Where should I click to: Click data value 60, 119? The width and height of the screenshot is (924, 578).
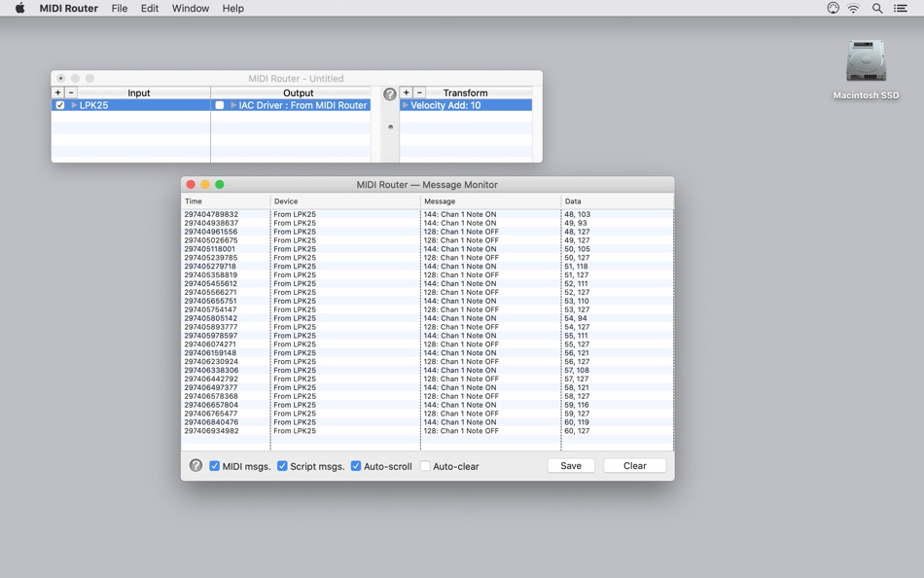tap(577, 421)
